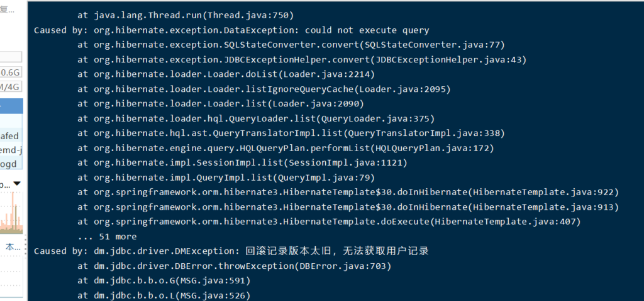Click the SQLStateConverter.convert stack line
Image resolution: width=644 pixels, height=301 pixels.
291,45
